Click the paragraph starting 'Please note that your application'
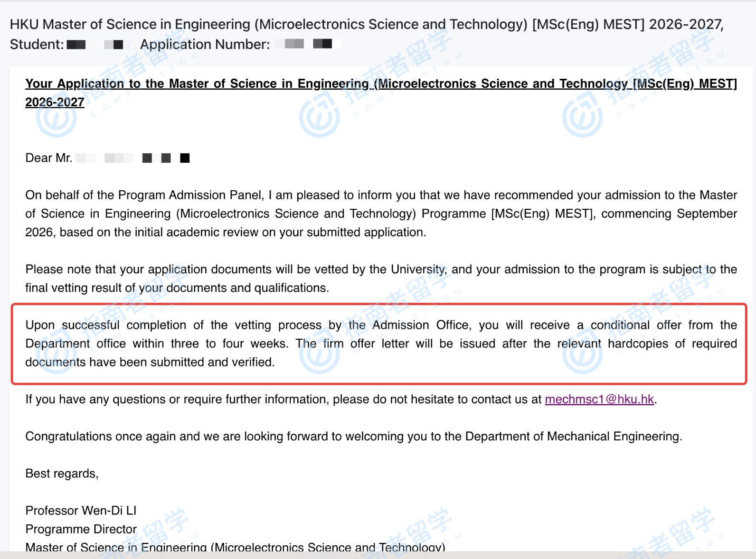The width and height of the screenshot is (756, 559). point(381,279)
